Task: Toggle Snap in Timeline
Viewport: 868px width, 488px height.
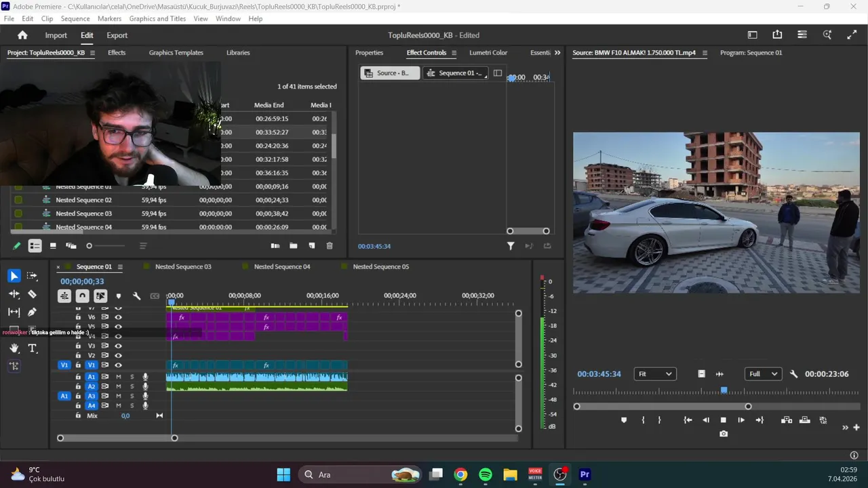Action: [82, 296]
